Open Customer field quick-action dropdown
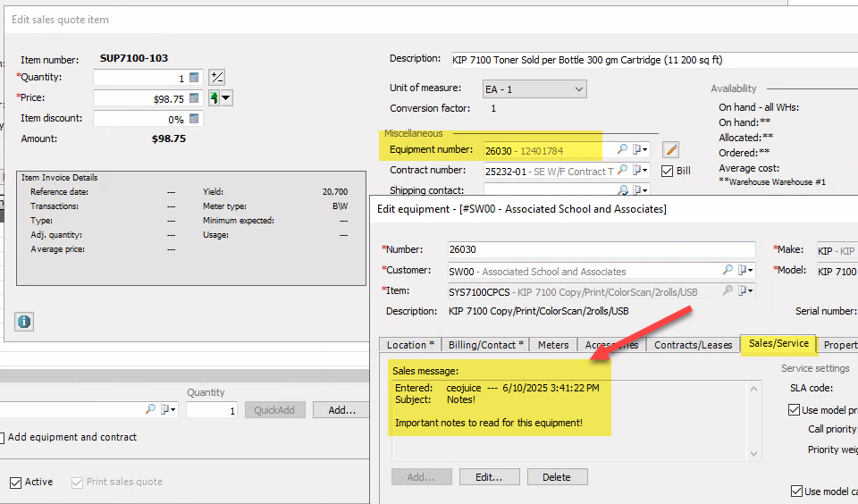Image resolution: width=858 pixels, height=504 pixels. coord(745,270)
